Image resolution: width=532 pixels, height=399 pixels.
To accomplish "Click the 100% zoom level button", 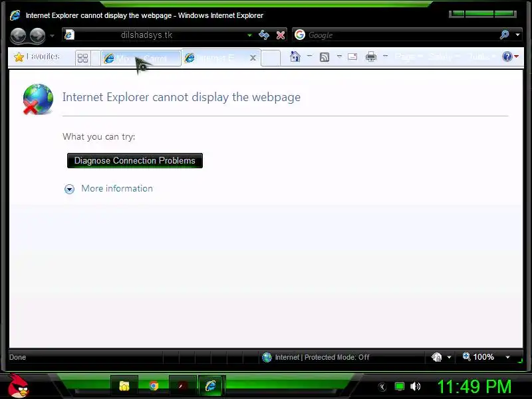I will click(478, 357).
